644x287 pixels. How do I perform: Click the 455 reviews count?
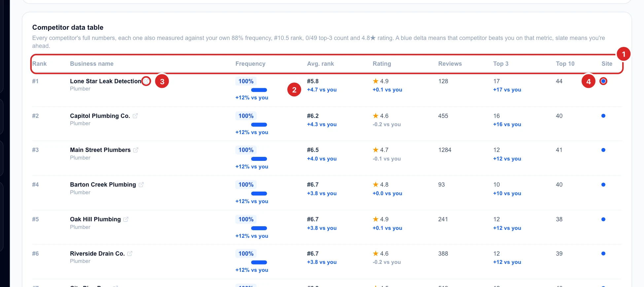tap(443, 116)
